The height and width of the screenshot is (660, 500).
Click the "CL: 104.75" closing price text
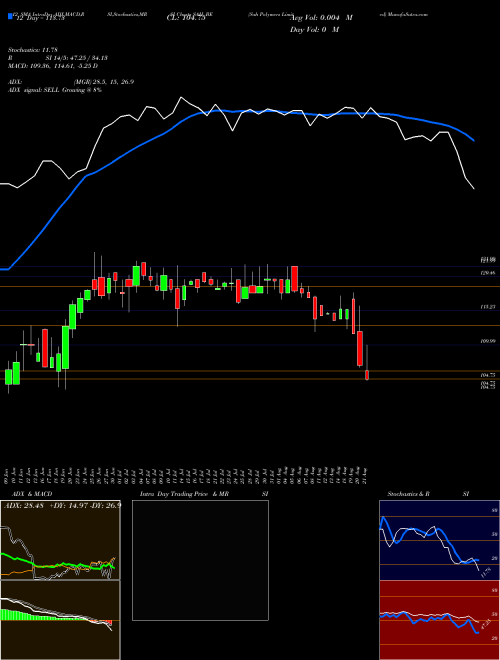pos(185,19)
